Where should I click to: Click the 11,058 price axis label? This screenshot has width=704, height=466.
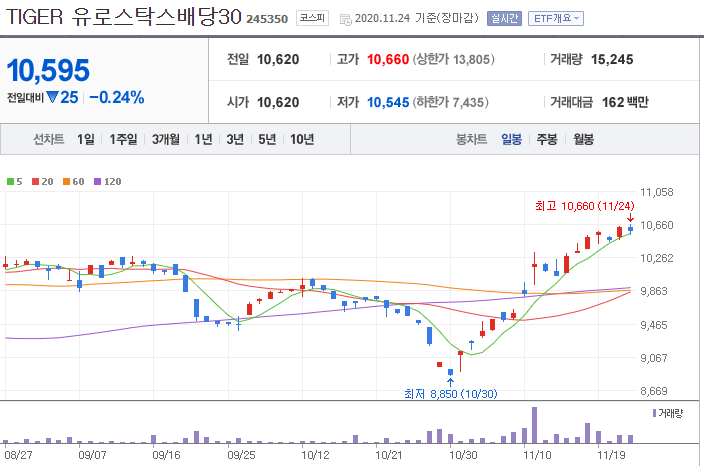pos(656,192)
